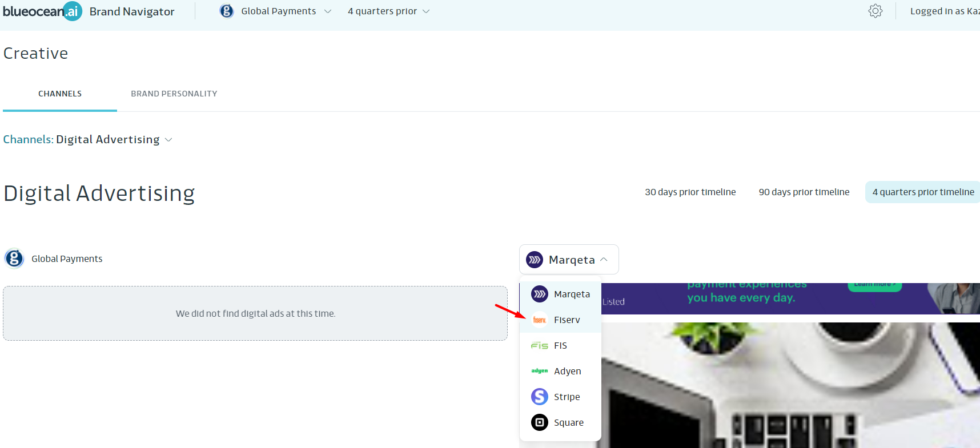Select Fiserv from the competitor list
Viewport: 980px width, 448px height.
click(x=560, y=320)
